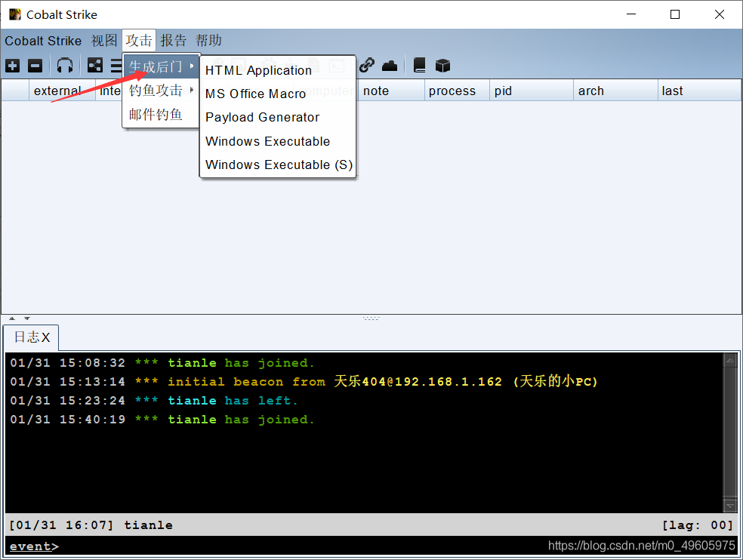Select MS Office Macro
The width and height of the screenshot is (743, 560).
pos(278,94)
